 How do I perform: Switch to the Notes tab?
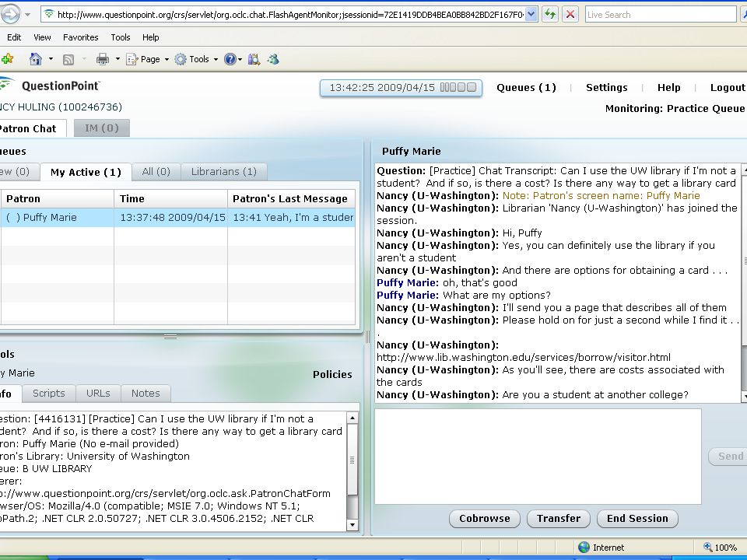(146, 394)
